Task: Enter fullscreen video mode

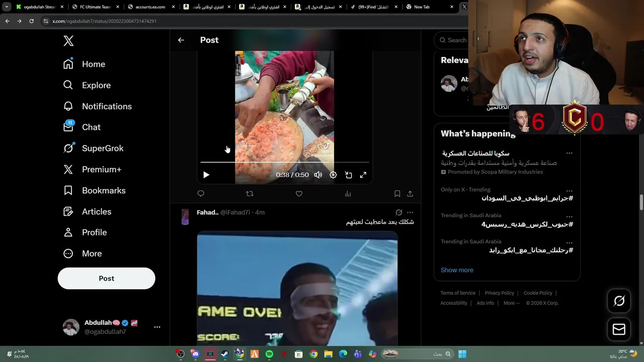Action: 363,175
